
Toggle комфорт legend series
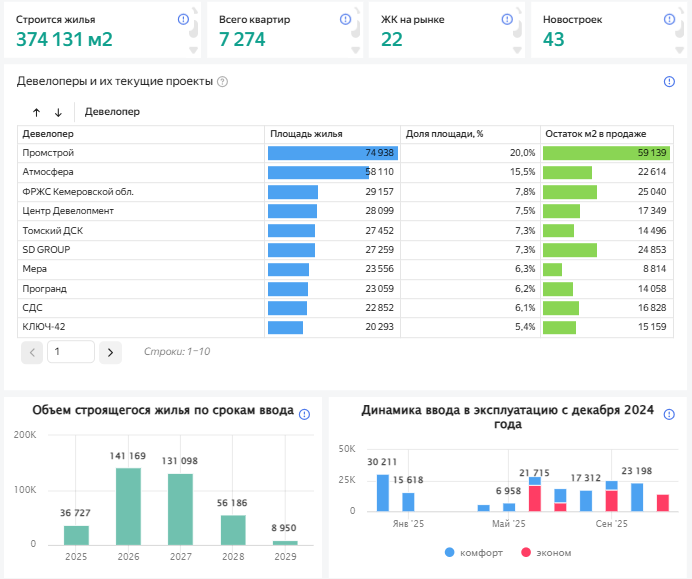click(x=474, y=553)
